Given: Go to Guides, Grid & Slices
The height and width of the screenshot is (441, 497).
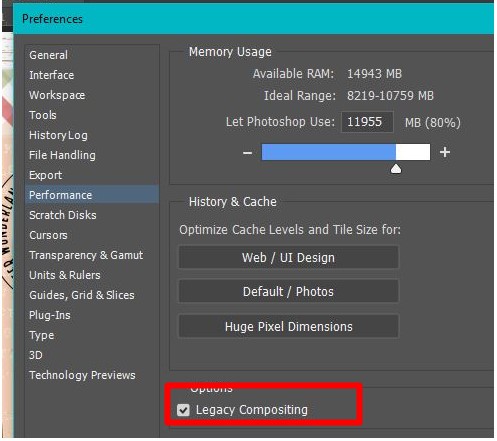Looking at the screenshot, I should [x=82, y=295].
